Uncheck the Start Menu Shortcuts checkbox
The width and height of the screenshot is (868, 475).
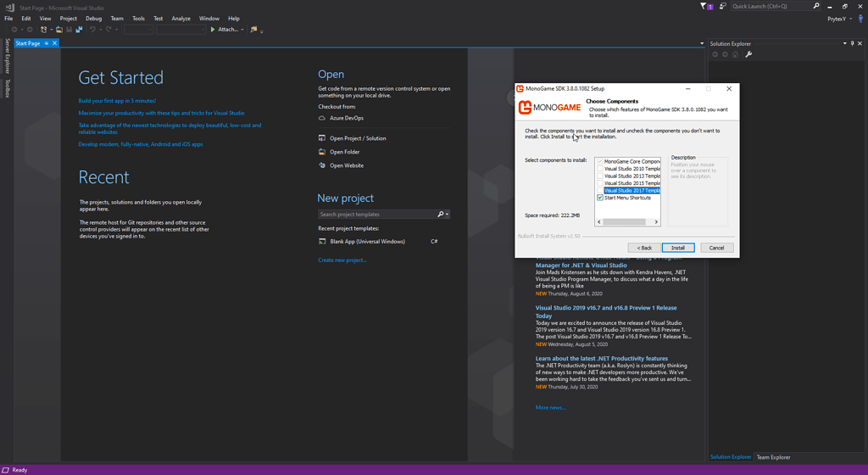[600, 198]
